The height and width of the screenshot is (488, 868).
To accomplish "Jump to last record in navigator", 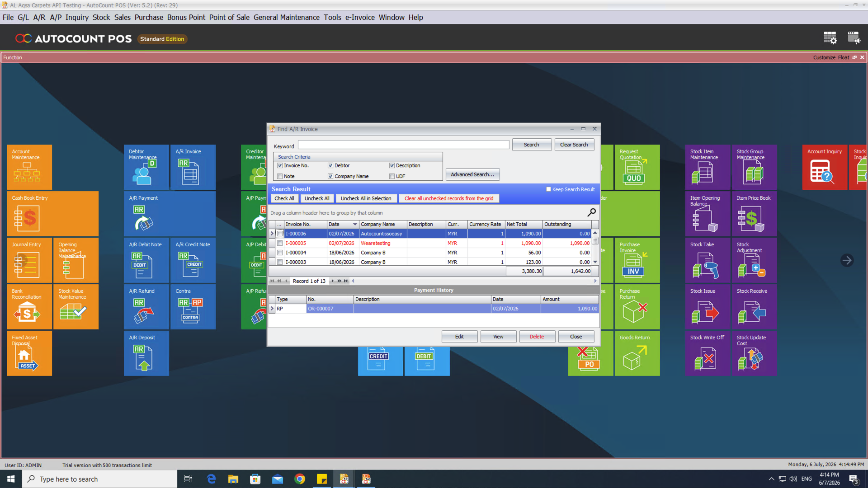I will 346,281.
